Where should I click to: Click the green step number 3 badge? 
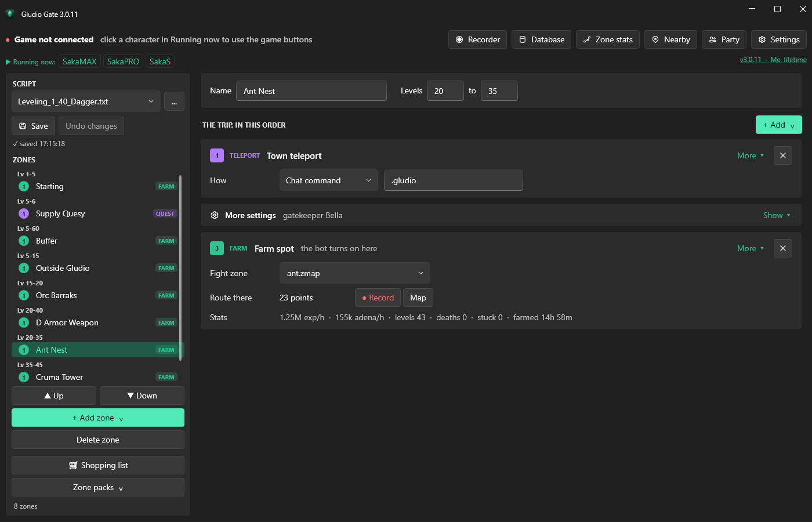click(x=217, y=248)
